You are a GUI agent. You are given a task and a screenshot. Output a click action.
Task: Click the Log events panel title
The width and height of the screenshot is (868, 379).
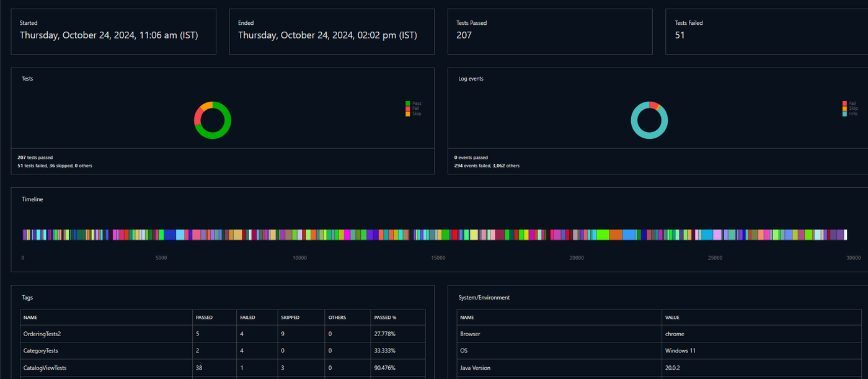(x=471, y=79)
